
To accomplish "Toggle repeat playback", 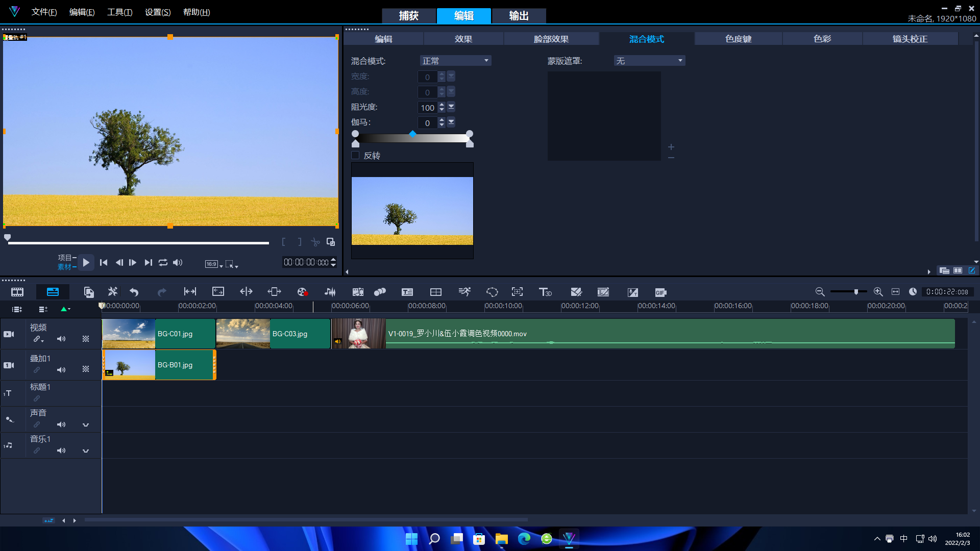I will (163, 262).
